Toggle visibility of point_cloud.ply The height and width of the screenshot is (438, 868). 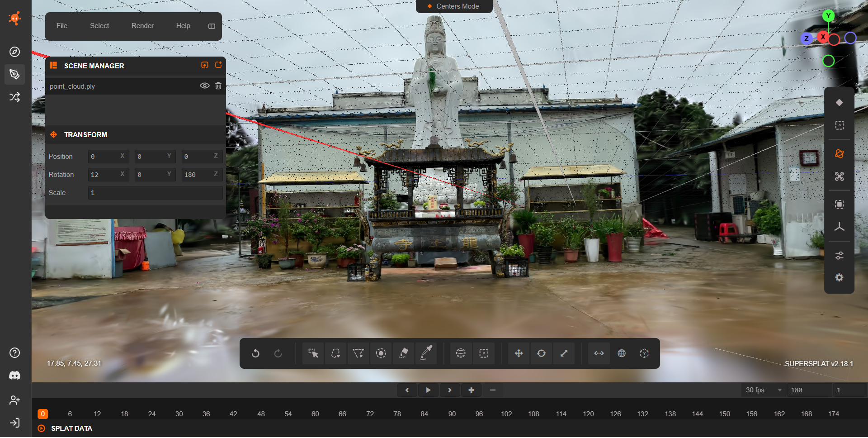pos(205,86)
